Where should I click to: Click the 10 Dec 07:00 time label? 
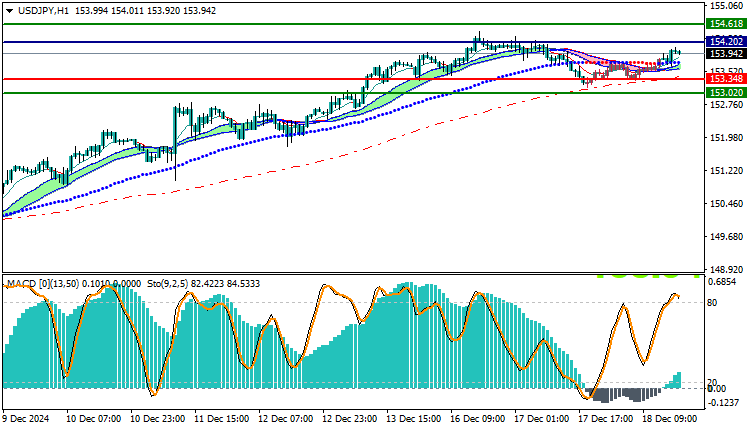click(x=93, y=419)
